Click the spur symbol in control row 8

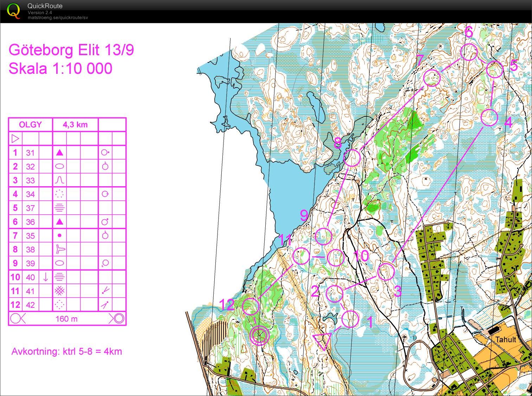point(60,249)
